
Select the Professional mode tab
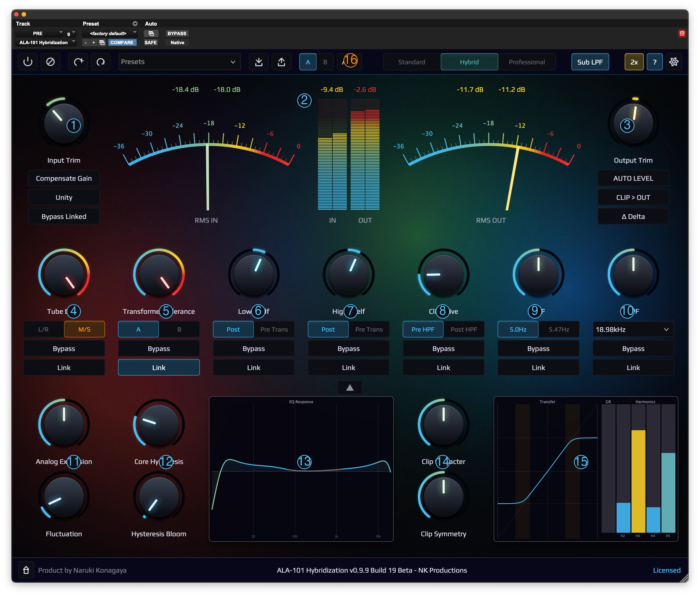coord(527,62)
